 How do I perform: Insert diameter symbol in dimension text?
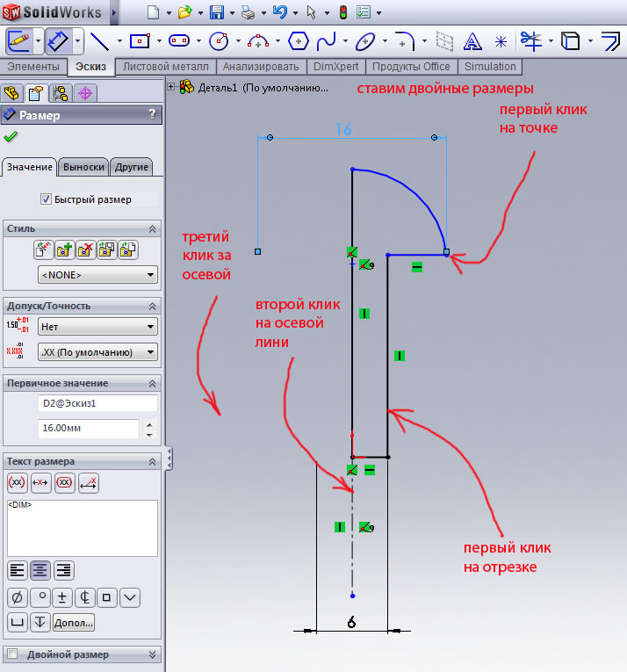click(x=17, y=598)
